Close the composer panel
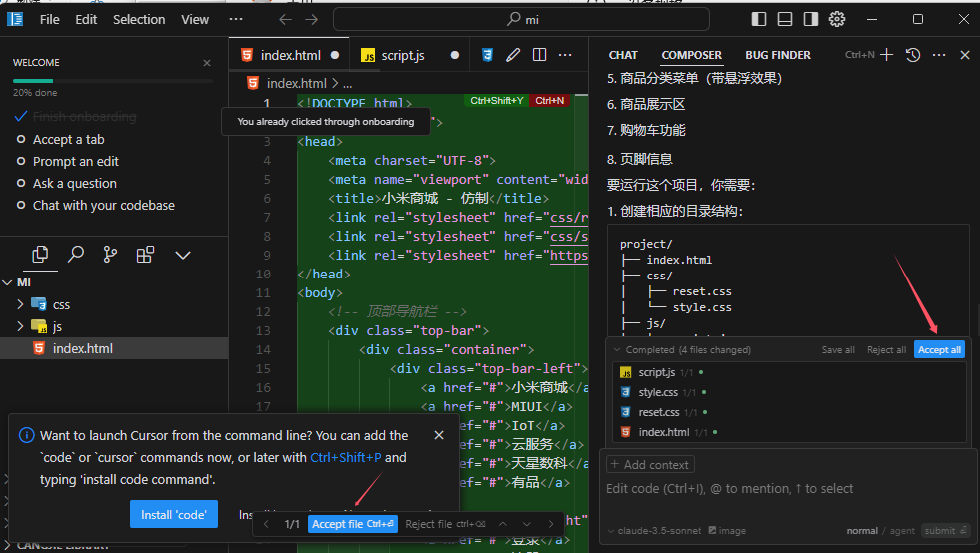The image size is (980, 553). click(x=965, y=55)
